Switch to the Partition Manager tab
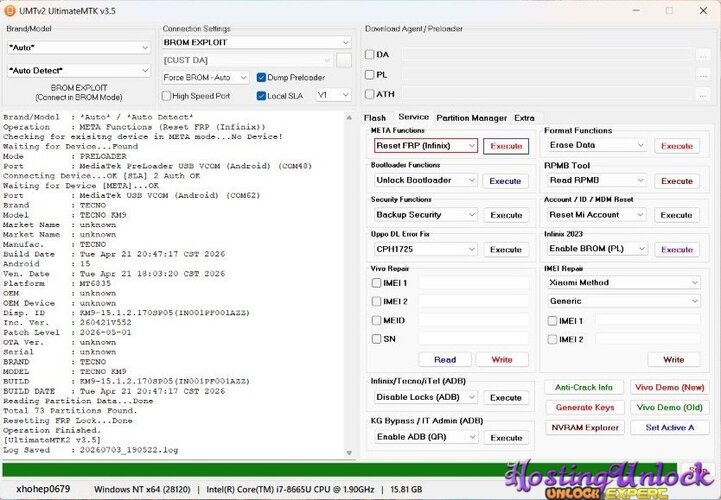 click(471, 118)
